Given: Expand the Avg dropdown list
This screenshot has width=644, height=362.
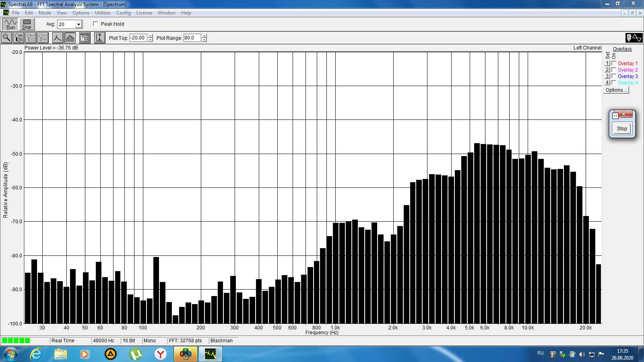Looking at the screenshot, I should (79, 25).
